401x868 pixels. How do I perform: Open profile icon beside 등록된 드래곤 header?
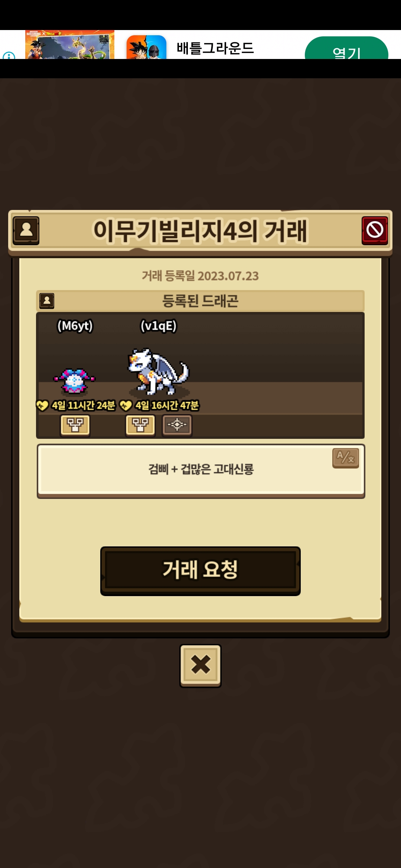(47, 301)
